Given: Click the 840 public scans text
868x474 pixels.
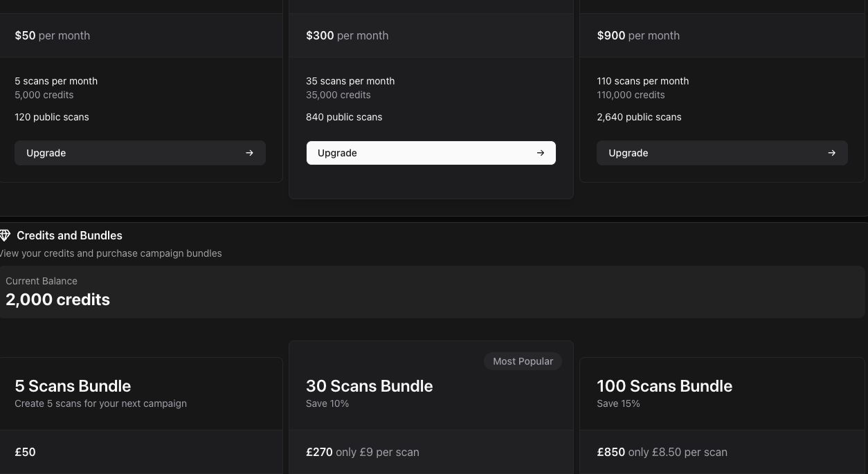Looking at the screenshot, I should (x=344, y=117).
